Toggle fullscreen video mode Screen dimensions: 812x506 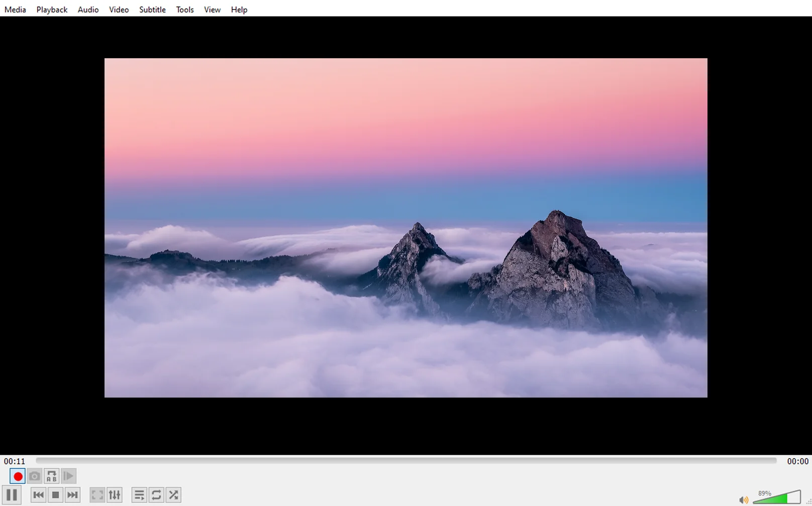click(x=97, y=495)
